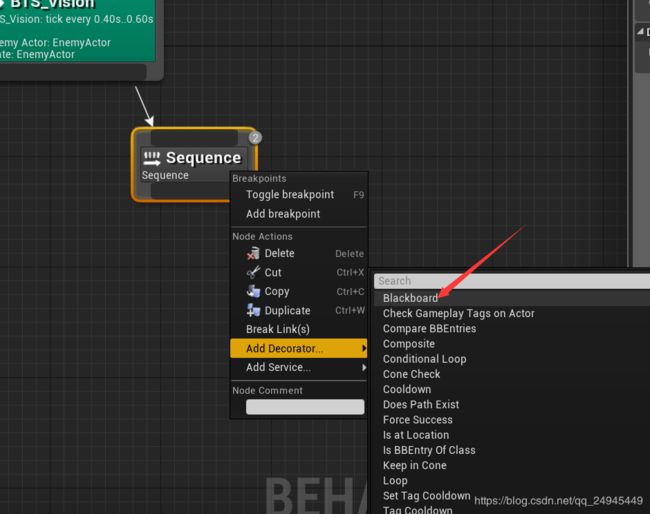Pick the Cone Check decorator

[512, 374]
